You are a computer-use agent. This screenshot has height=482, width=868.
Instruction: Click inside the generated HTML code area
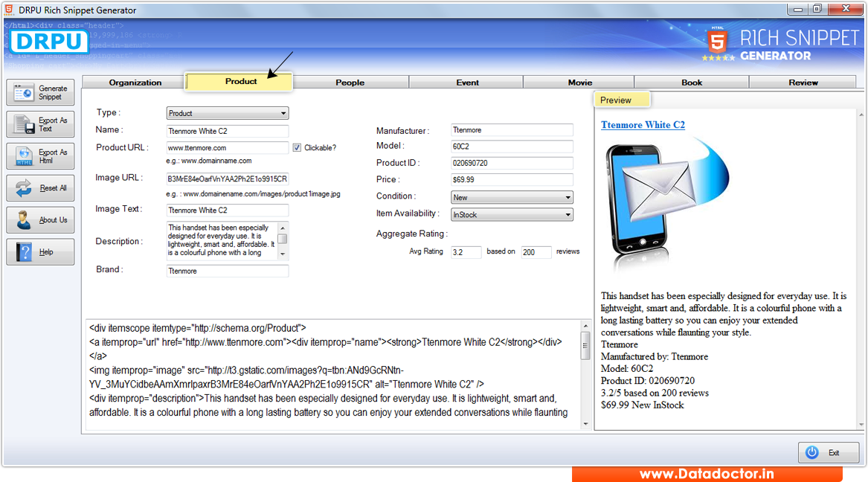click(332, 375)
